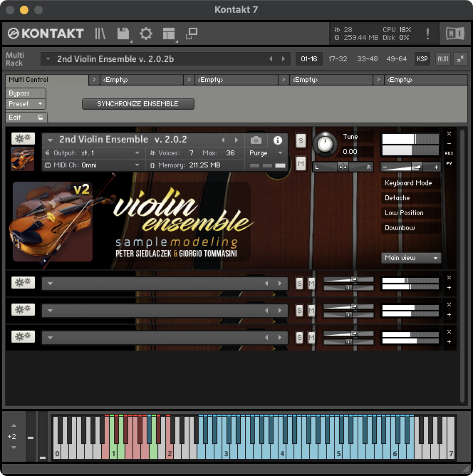Click the Downbow label

(400, 228)
